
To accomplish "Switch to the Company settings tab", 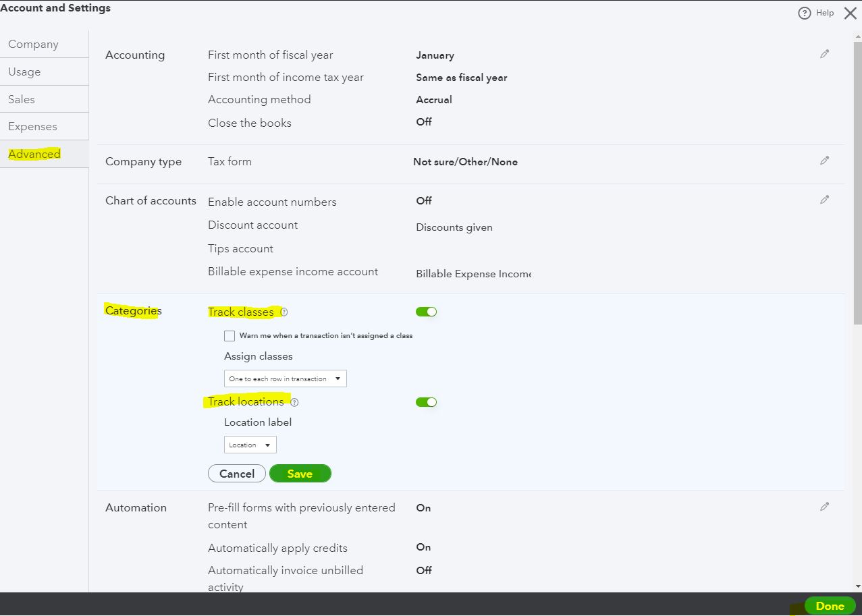I will [32, 44].
